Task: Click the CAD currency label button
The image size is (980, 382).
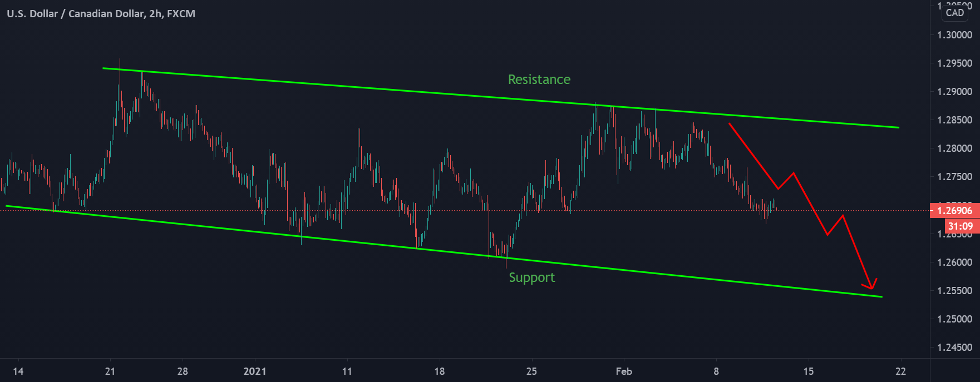Action: (x=954, y=13)
